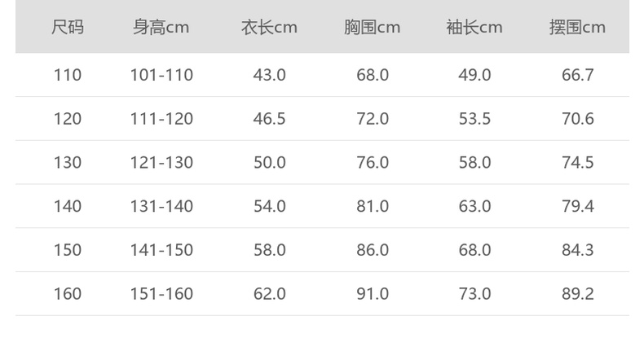Select size 140 in the size column
644x351 pixels.
click(x=68, y=207)
